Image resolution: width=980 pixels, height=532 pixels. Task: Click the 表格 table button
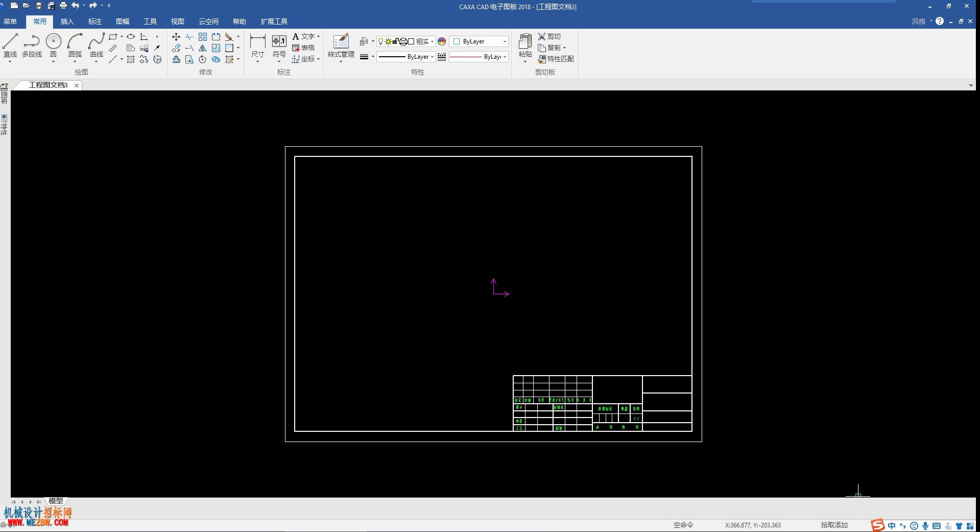click(x=303, y=48)
